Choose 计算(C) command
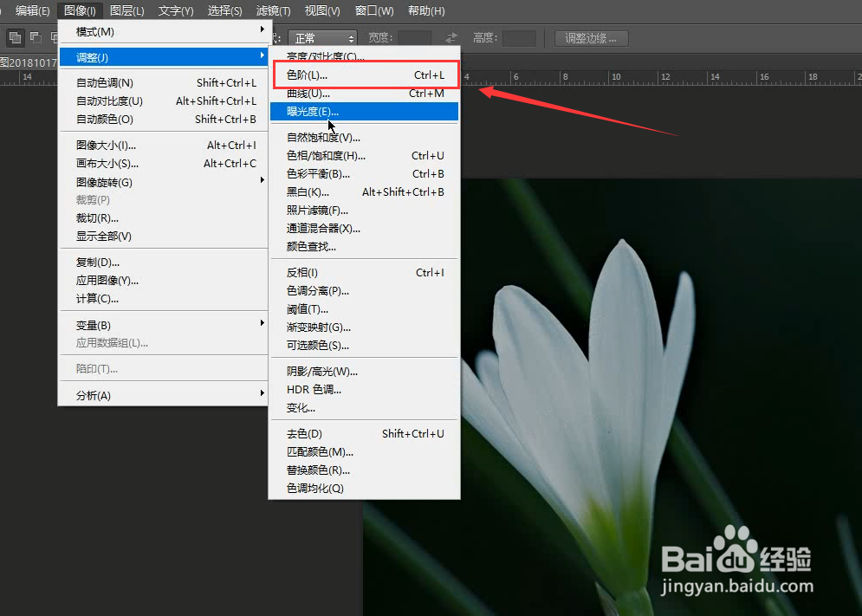 163,299
